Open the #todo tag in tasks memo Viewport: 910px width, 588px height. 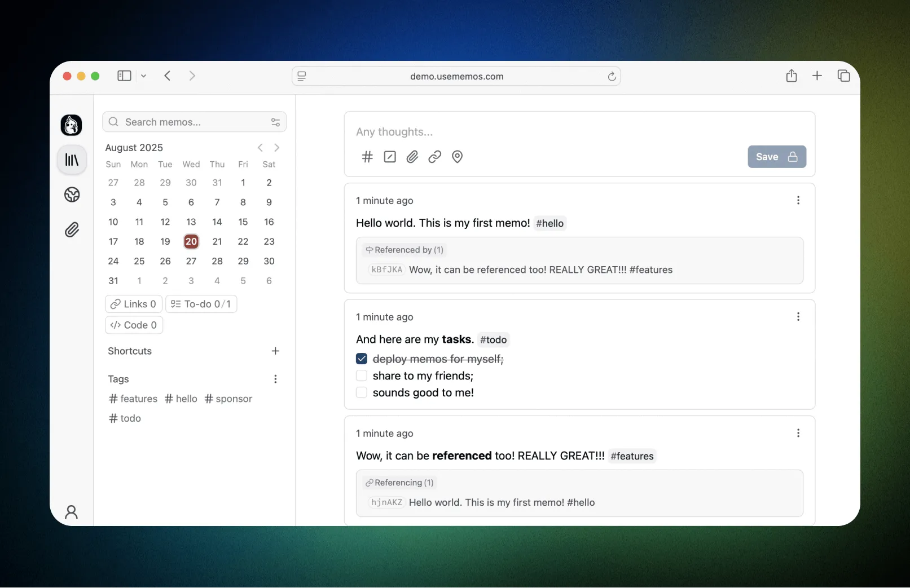pyautogui.click(x=493, y=340)
